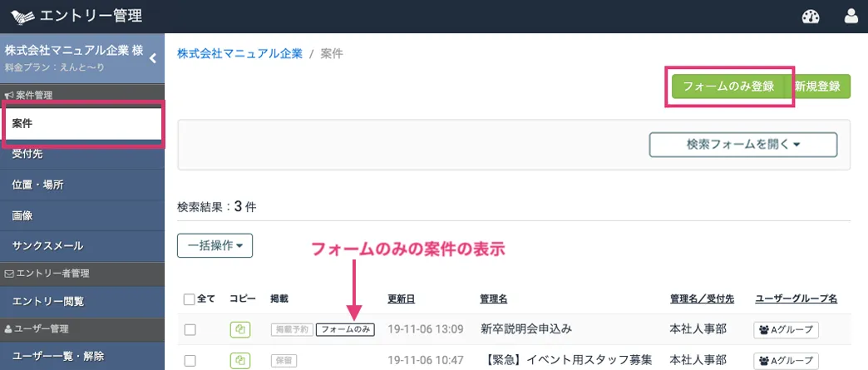Screen dimensions: 868x370
Task: Open the dashboard gauge icon in header
Action: (x=811, y=16)
